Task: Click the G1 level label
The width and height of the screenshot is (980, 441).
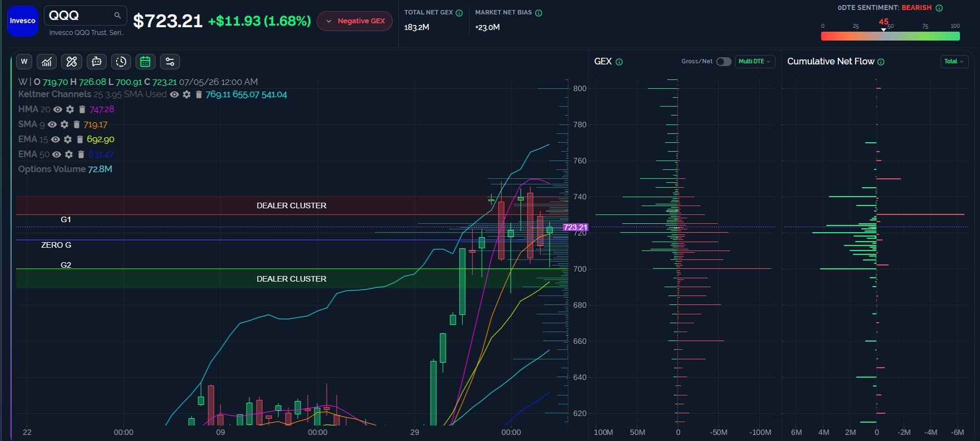Action: click(66, 219)
